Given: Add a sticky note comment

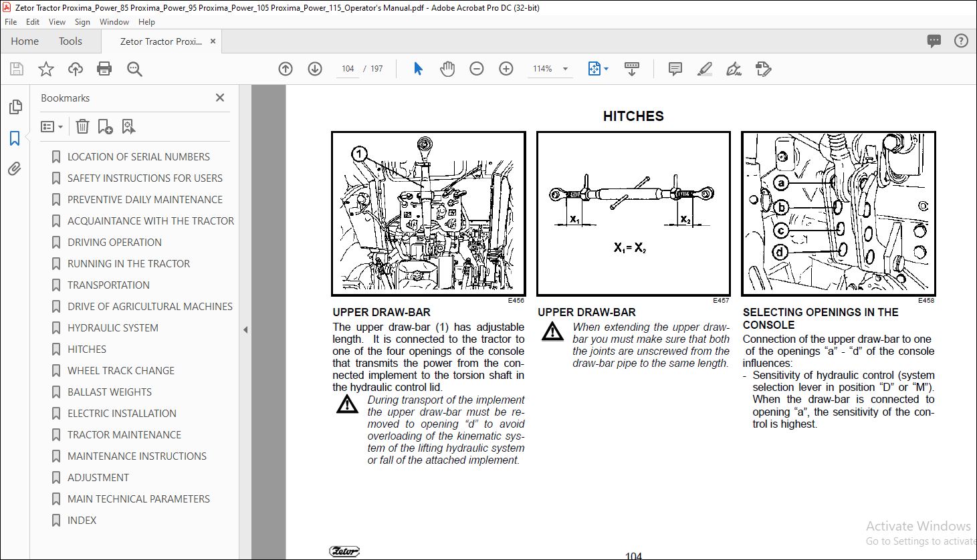Looking at the screenshot, I should 675,69.
